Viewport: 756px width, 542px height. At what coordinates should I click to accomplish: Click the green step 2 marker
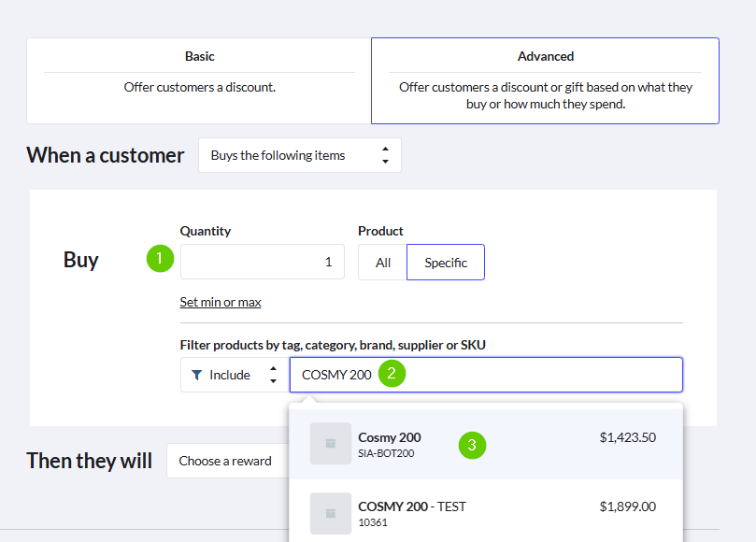pos(392,374)
